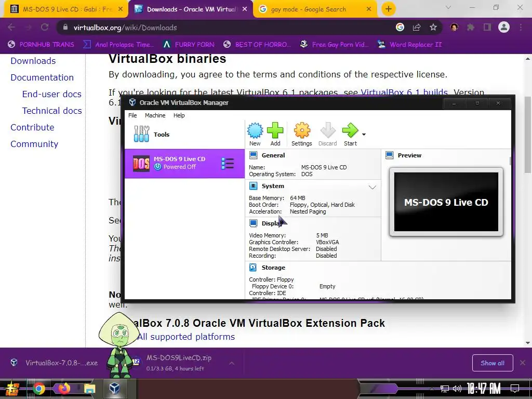Open the Chrome profile avatar
The width and height of the screenshot is (532, 399).
[504, 27]
